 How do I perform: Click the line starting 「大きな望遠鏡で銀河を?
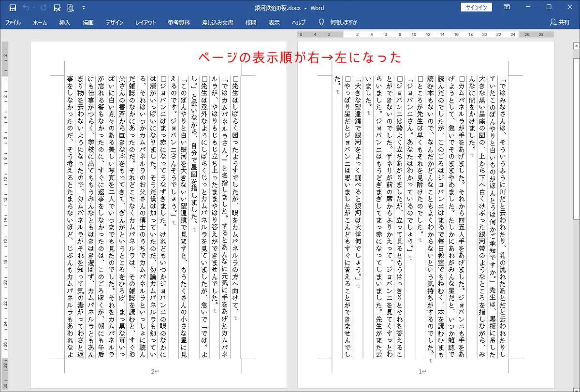(x=359, y=179)
